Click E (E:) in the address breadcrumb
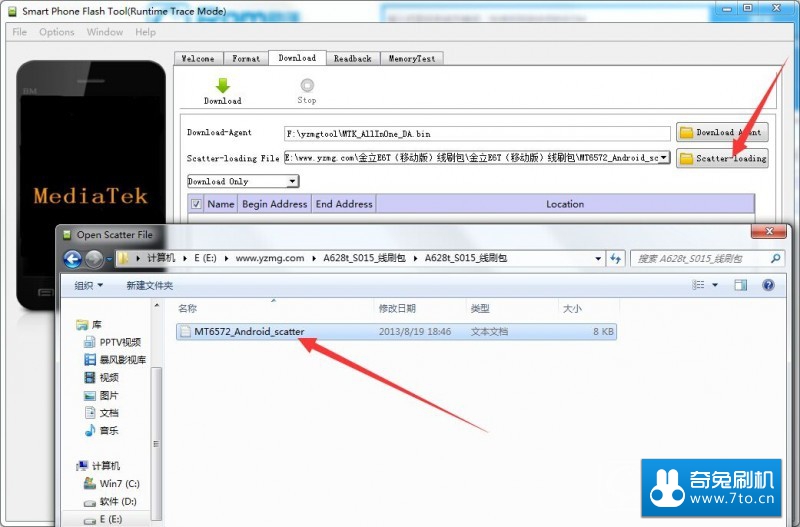The height and width of the screenshot is (527, 800). pyautogui.click(x=205, y=258)
